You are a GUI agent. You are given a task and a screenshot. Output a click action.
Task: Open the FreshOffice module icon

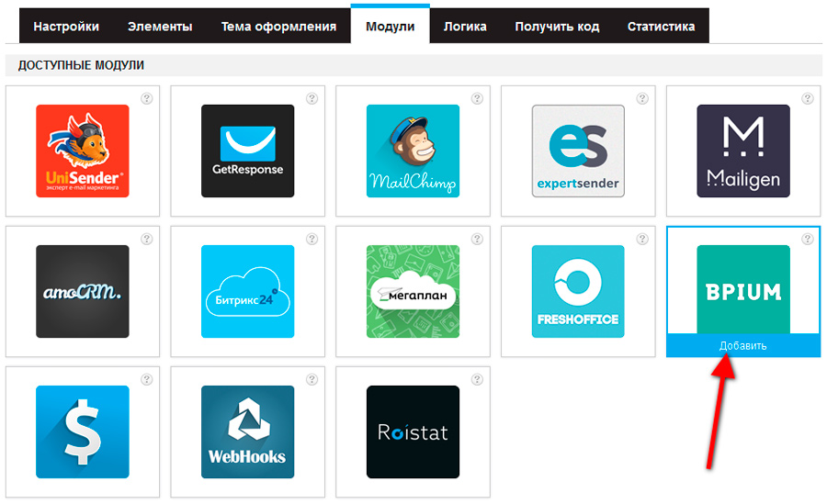pyautogui.click(x=578, y=291)
